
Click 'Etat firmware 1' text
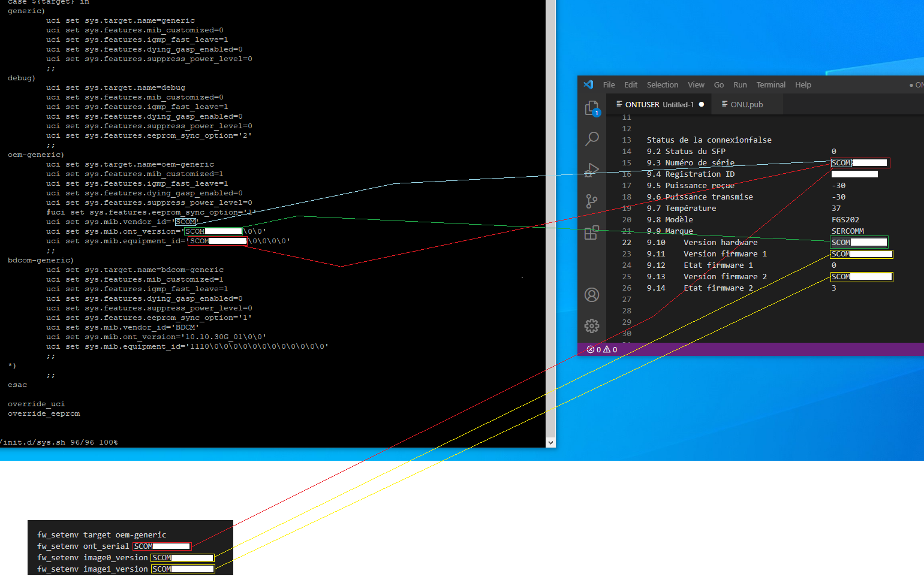coord(718,265)
